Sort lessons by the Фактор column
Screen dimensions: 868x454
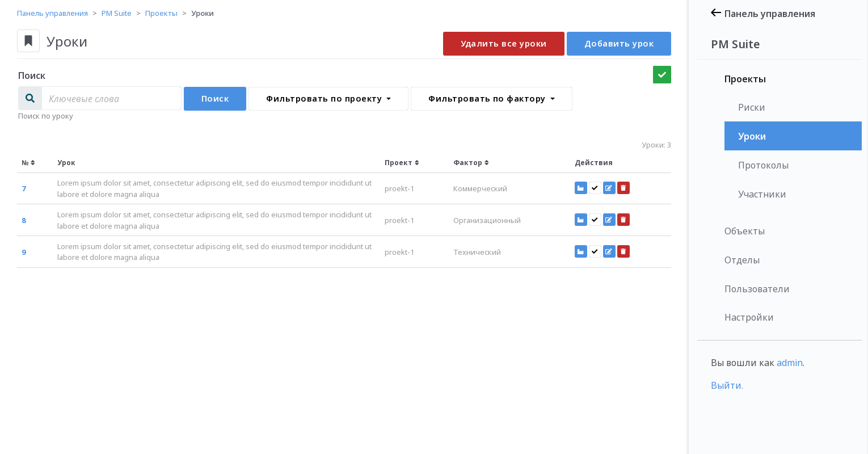(x=471, y=163)
